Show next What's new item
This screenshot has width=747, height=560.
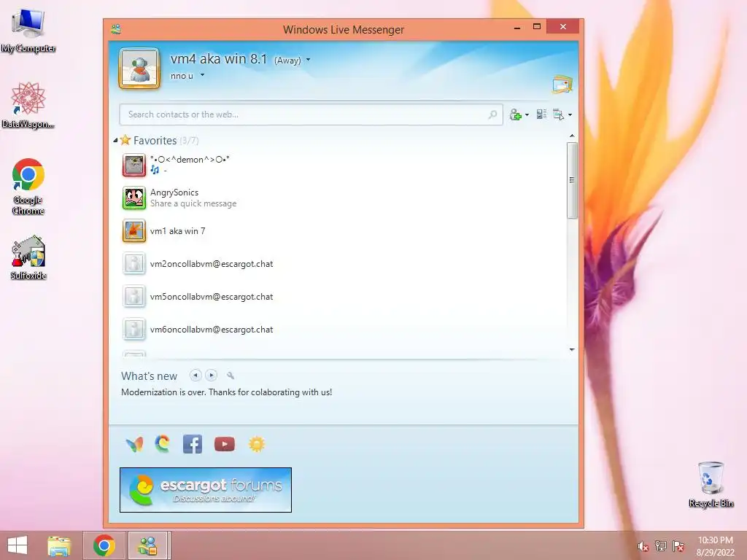(x=211, y=376)
